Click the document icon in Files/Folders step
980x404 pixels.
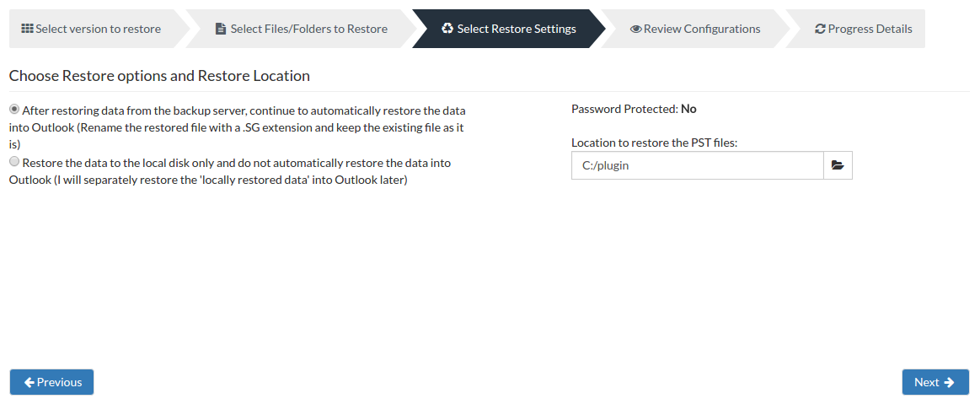point(220,29)
